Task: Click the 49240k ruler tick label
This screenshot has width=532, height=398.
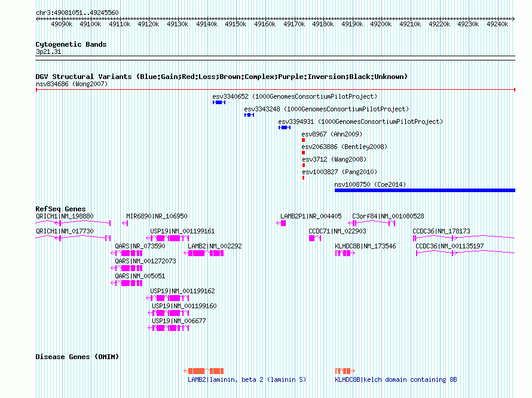Action: click(x=497, y=24)
